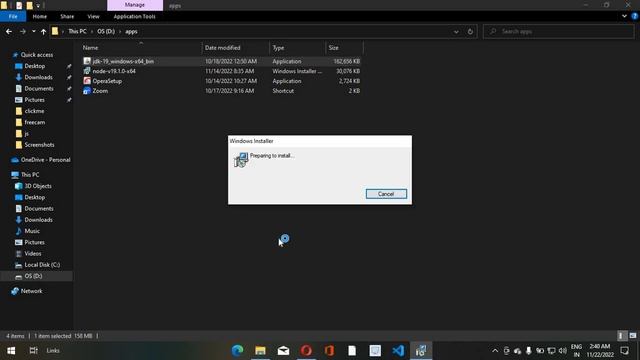Click This PC in address breadcrumb
Screen dimensions: 640x360
tap(77, 31)
